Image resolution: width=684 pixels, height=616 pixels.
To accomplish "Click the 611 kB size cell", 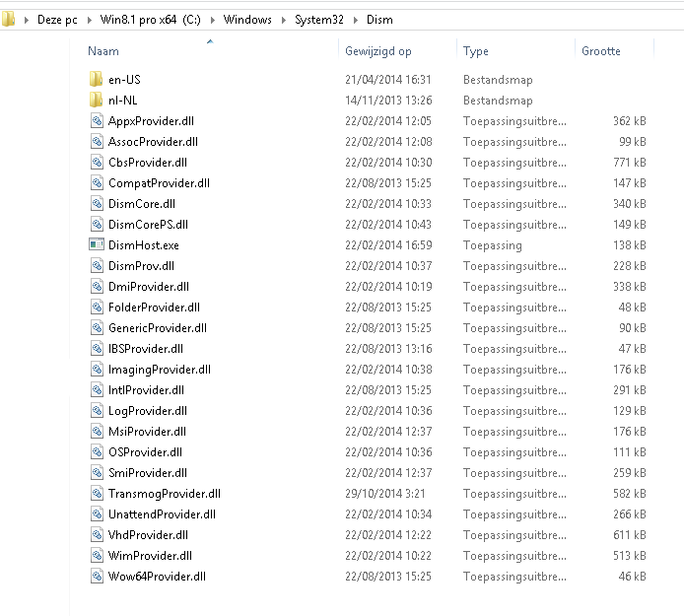I will (630, 535).
